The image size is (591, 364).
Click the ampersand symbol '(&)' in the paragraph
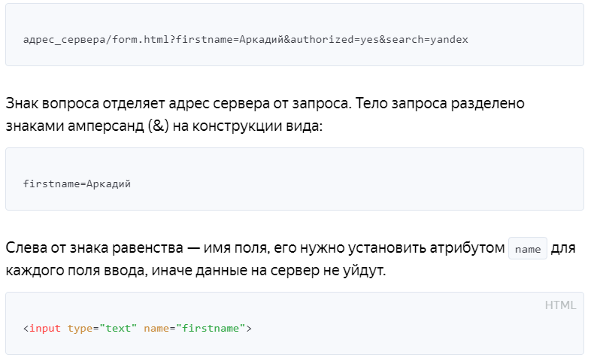159,126
